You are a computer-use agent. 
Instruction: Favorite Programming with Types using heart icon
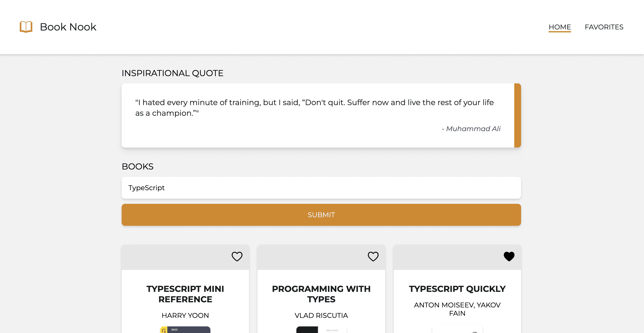tap(373, 256)
